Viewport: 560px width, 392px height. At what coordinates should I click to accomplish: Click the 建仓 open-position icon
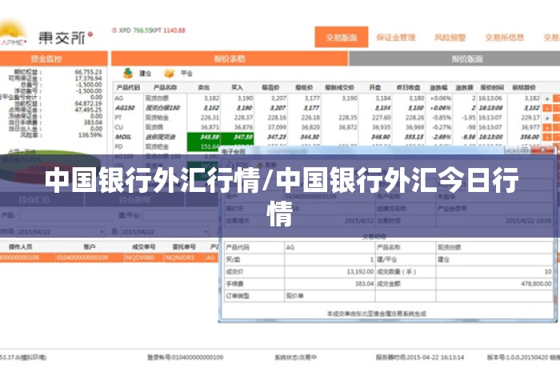pyautogui.click(x=128, y=73)
